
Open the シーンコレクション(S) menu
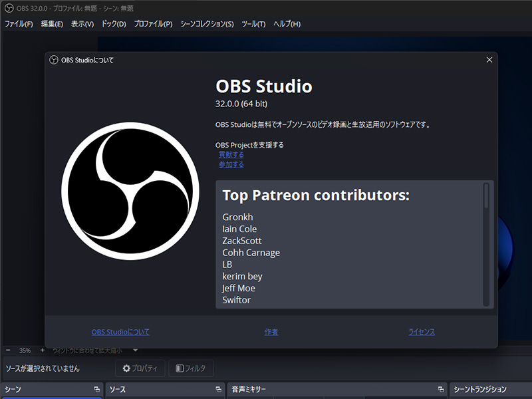[207, 24]
